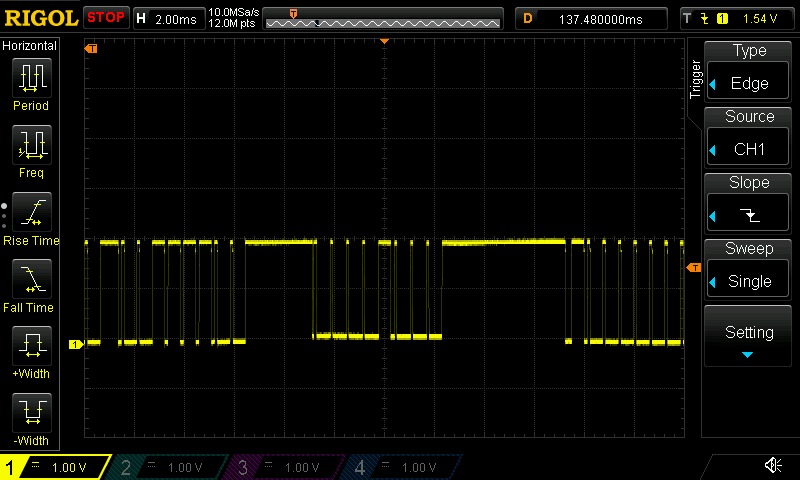The width and height of the screenshot is (800, 480).
Task: Choose the Fall Time measurement
Action: [30, 286]
